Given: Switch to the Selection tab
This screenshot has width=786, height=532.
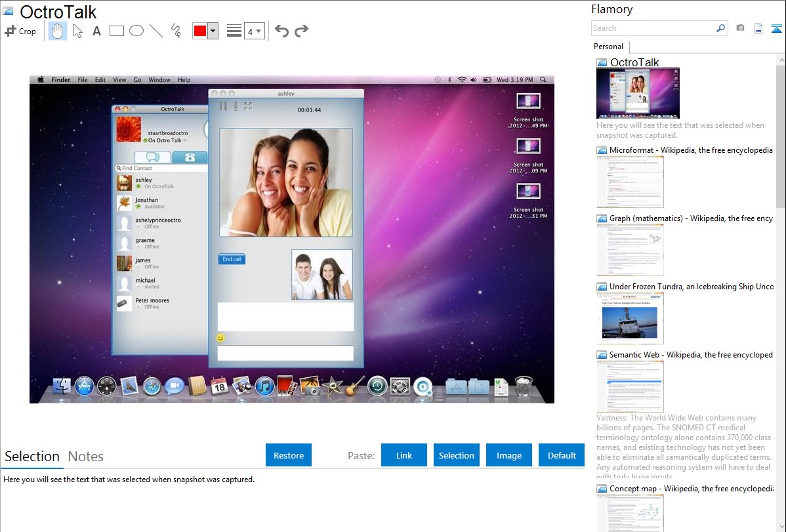Looking at the screenshot, I should (32, 457).
